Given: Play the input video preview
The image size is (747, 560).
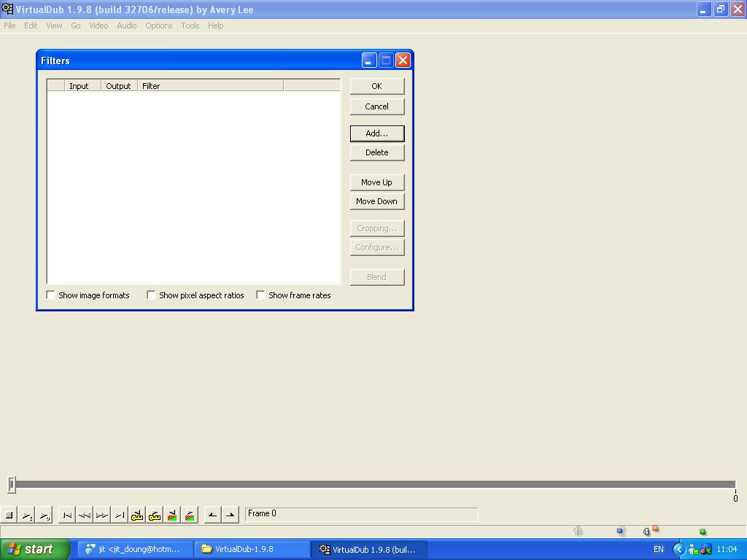Looking at the screenshot, I should [x=27, y=515].
